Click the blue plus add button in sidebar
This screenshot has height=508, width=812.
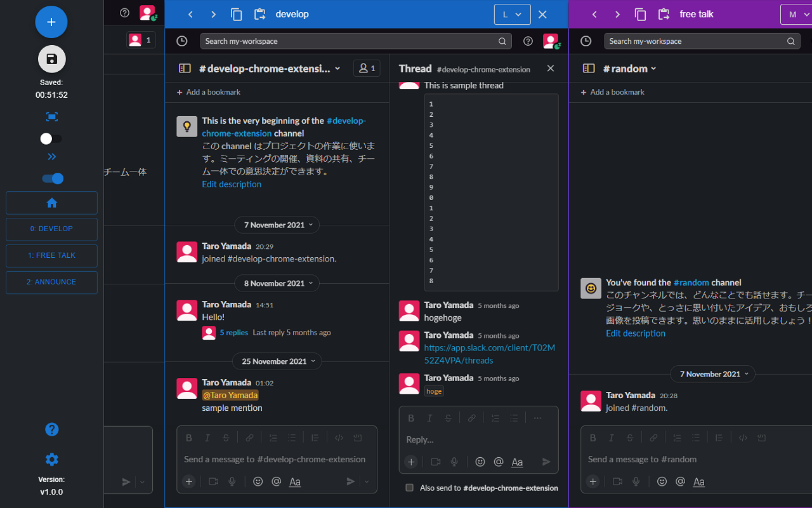point(51,22)
